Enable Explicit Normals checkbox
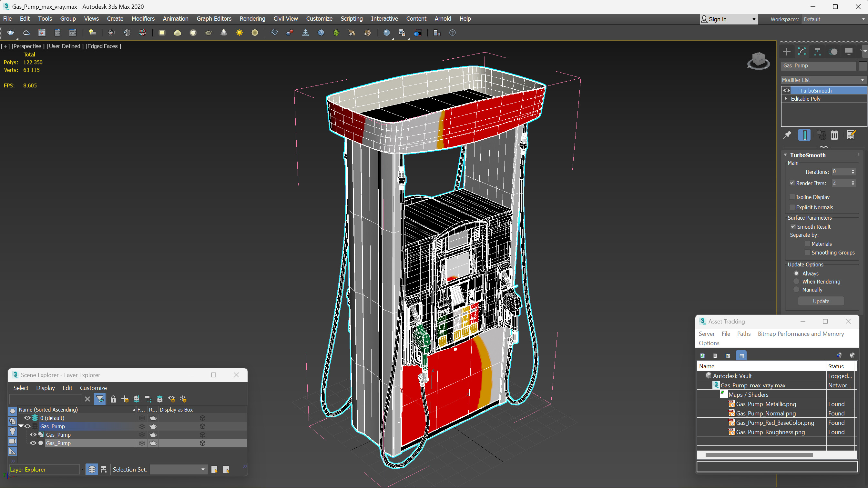Viewport: 868px width, 488px height. (x=792, y=207)
